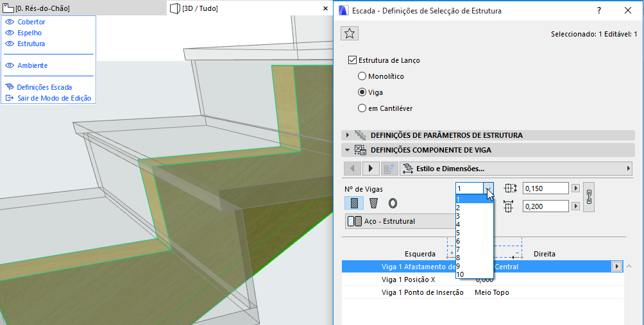Close the 3D / Tudo tab
Image resolution: width=644 pixels, height=325 pixels.
[326, 8]
